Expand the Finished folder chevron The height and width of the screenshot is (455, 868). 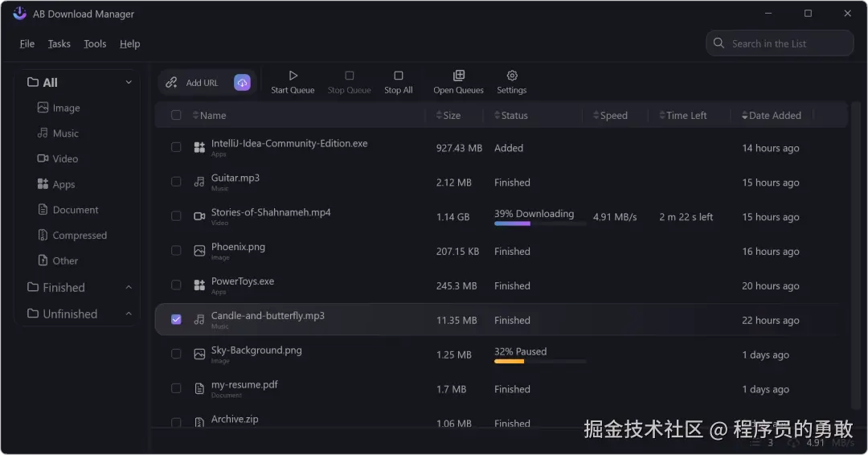(129, 288)
